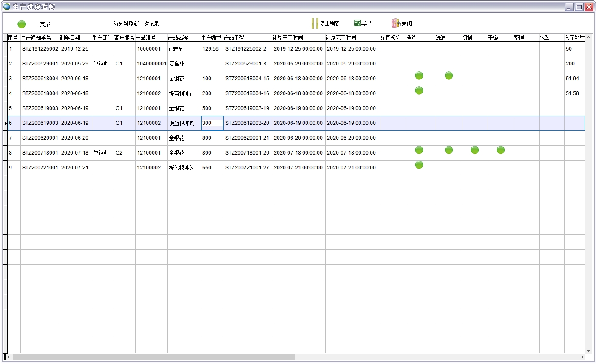
Task: Click row 9's green 净选 status dot
Action: [419, 165]
